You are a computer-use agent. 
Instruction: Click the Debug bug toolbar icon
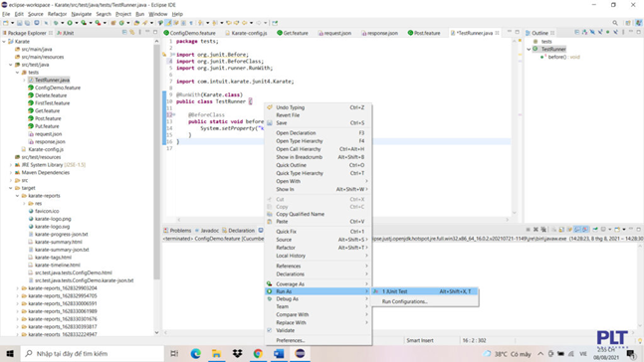(x=56, y=23)
